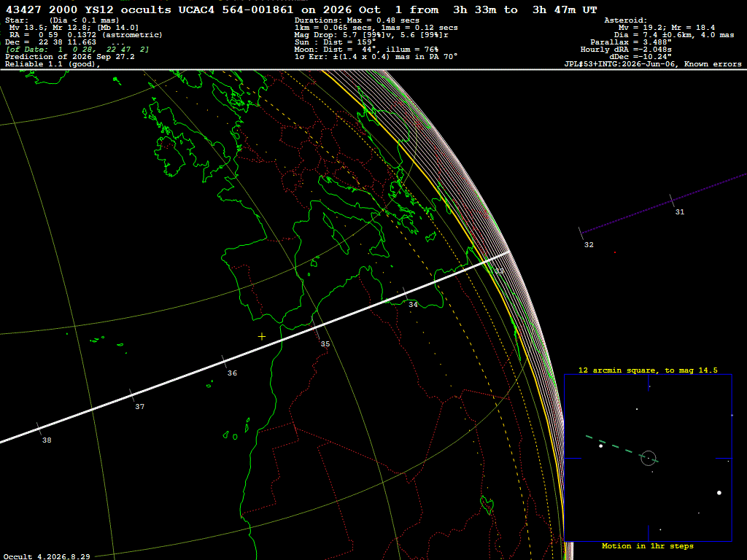Click the minute 34 marker near Sicily
Screen dimensions: 747x560
click(x=413, y=304)
